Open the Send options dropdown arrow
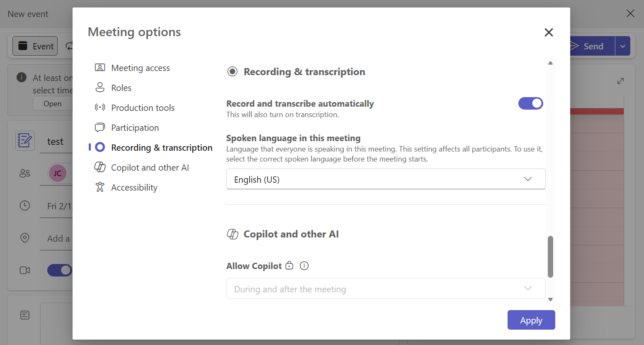Image resolution: width=644 pixels, height=345 pixels. pos(622,46)
